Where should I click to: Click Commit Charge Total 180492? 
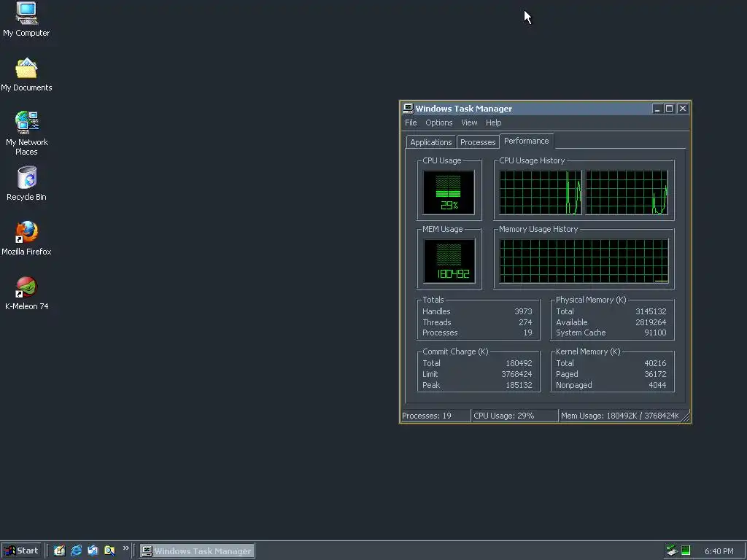(519, 363)
